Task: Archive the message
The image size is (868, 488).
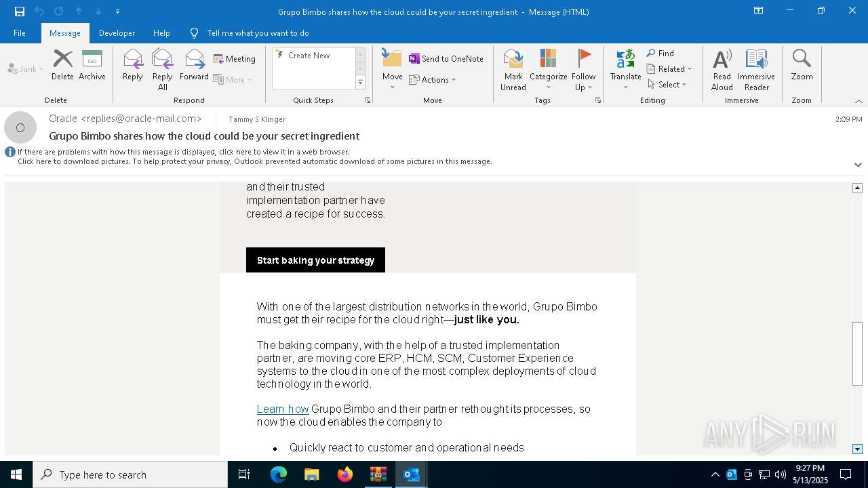Action: click(92, 66)
